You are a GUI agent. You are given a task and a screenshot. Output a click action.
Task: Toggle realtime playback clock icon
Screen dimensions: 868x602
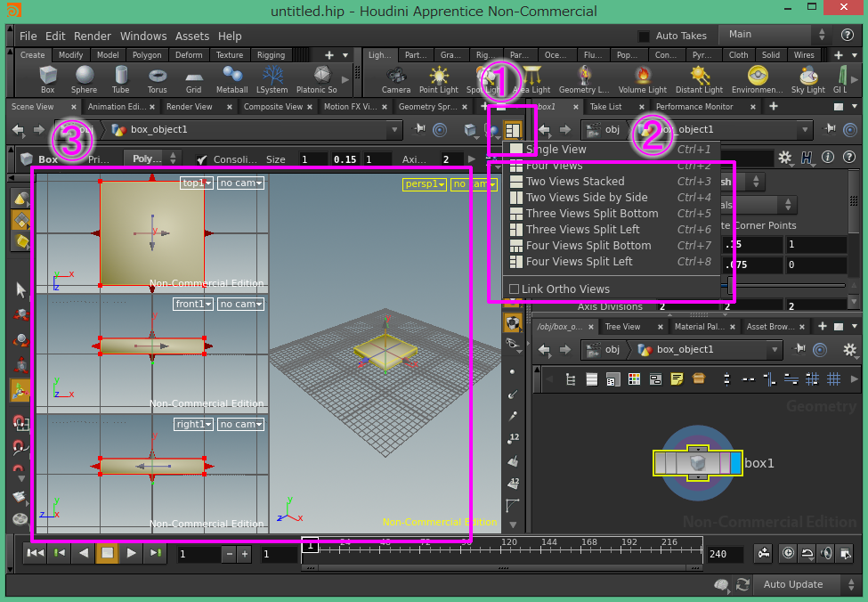coord(788,553)
